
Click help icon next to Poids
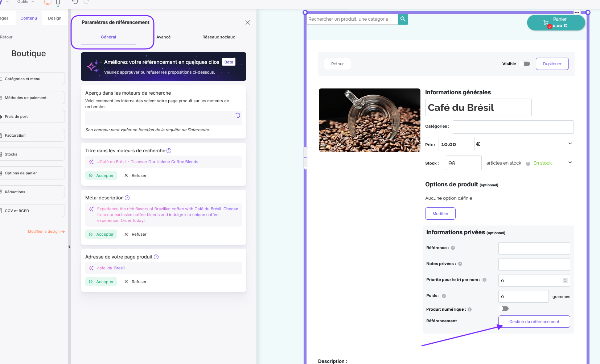pos(444,296)
